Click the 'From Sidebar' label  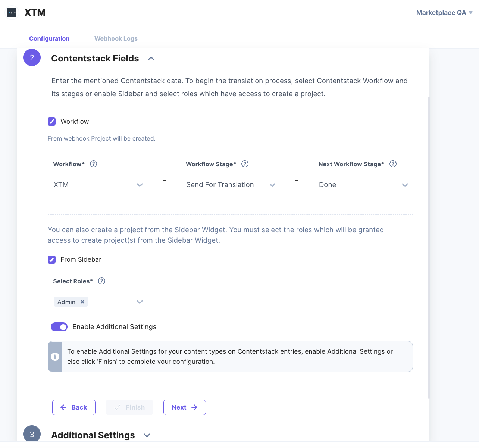point(81,259)
